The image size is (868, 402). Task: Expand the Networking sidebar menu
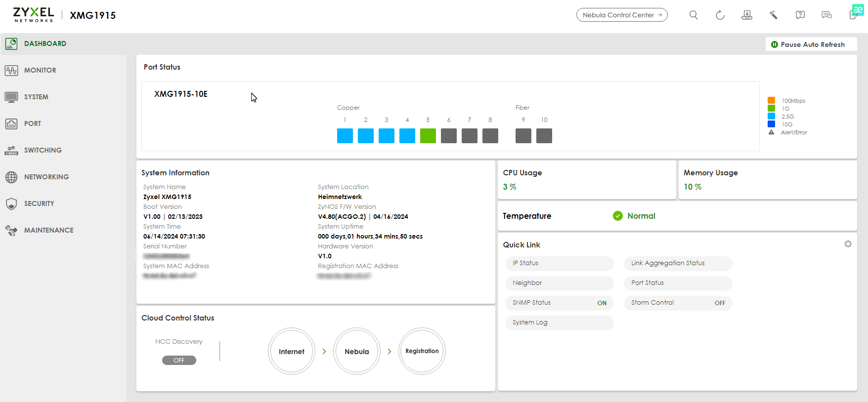click(x=46, y=177)
